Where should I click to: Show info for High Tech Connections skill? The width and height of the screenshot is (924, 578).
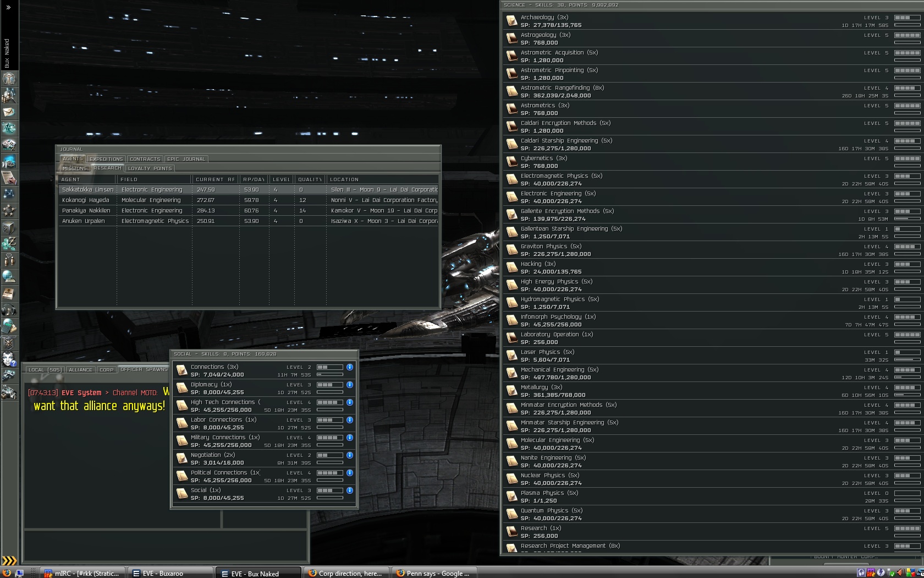coord(350,402)
